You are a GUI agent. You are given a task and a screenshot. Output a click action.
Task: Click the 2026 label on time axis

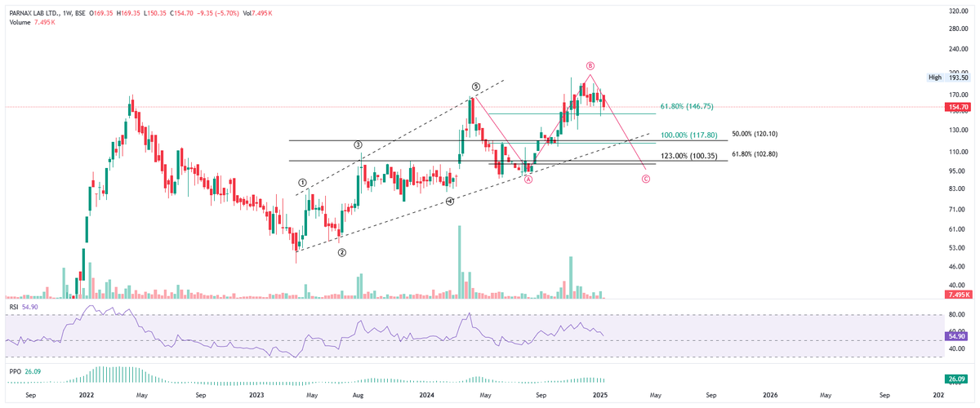click(770, 394)
